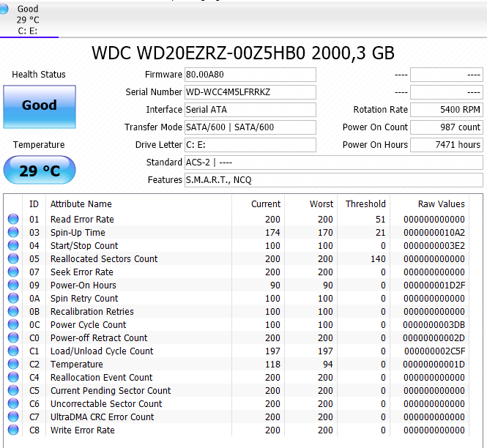Click raw value 0000000010A2

(434, 232)
